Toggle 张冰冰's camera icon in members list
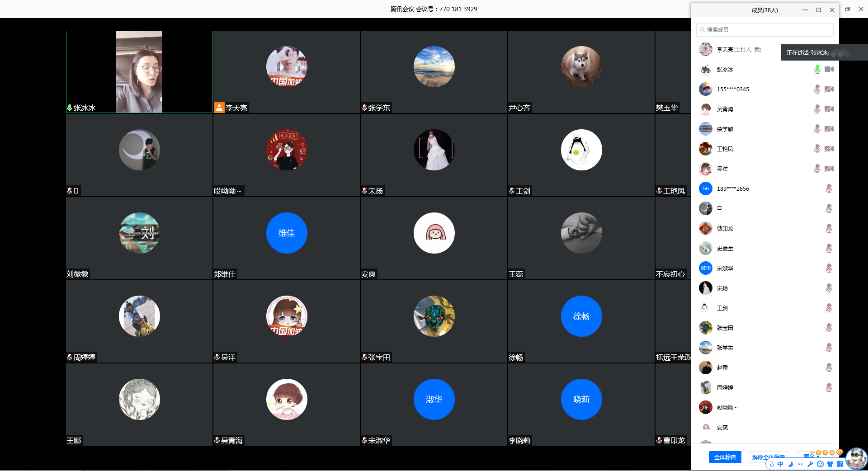Screen dimensions: 868x471 coord(829,69)
